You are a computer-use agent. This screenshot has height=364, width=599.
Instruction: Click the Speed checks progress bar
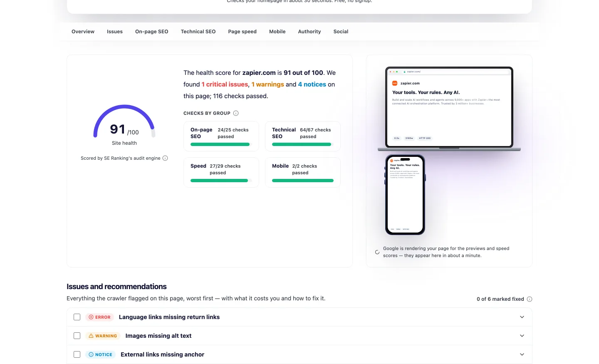221,181
